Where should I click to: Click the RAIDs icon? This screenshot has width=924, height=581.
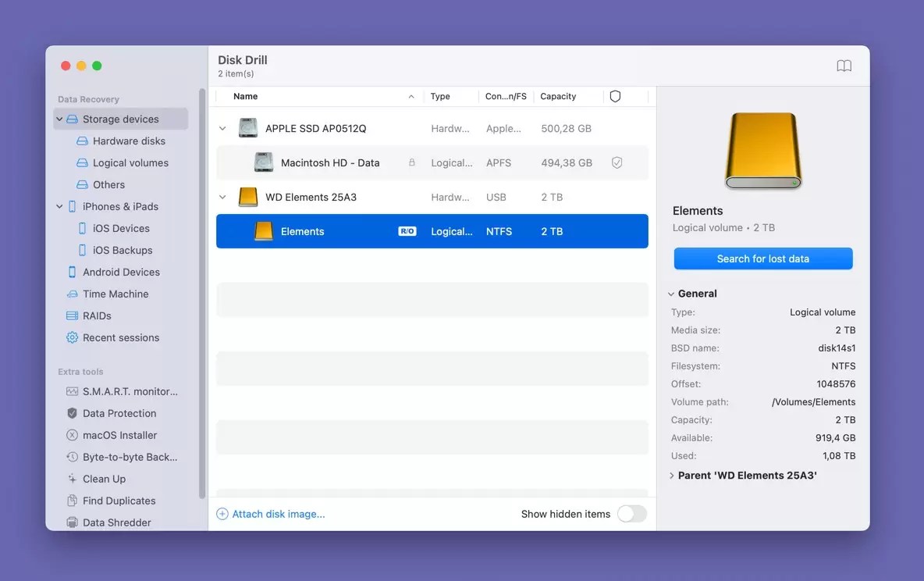[72, 315]
